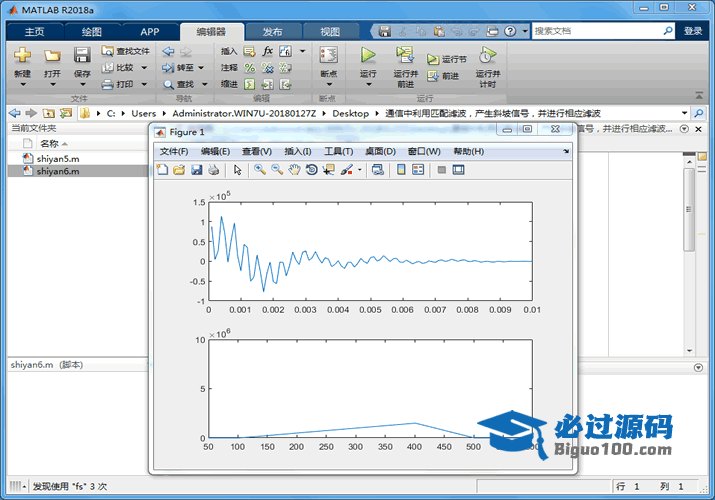715x500 pixels.
Task: Select the Data Cursor tool
Action: coord(328,170)
